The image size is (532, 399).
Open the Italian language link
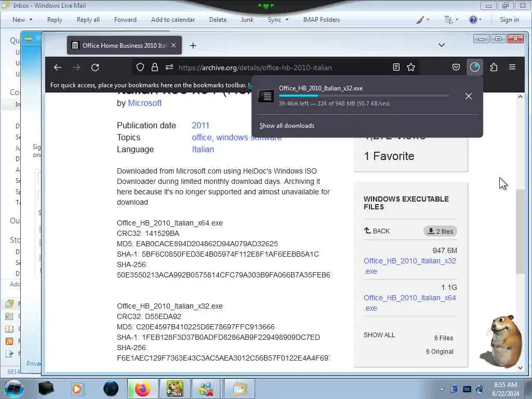pos(203,149)
